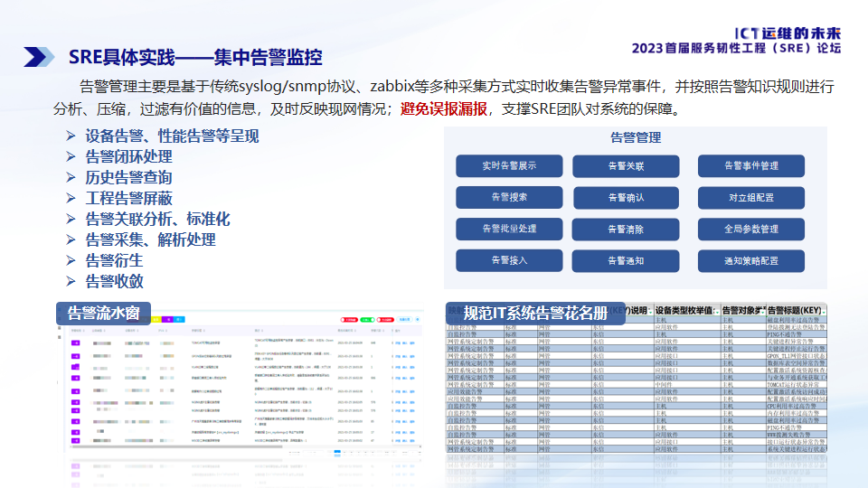
Task: Click bullet text 历史告警查询
Action: point(128,177)
